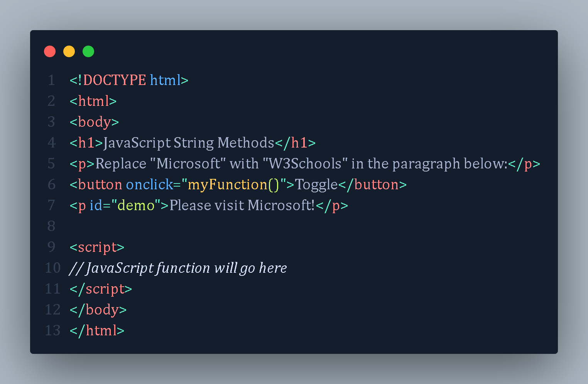
Task: Click the Toggle text in button element
Action: 316,185
